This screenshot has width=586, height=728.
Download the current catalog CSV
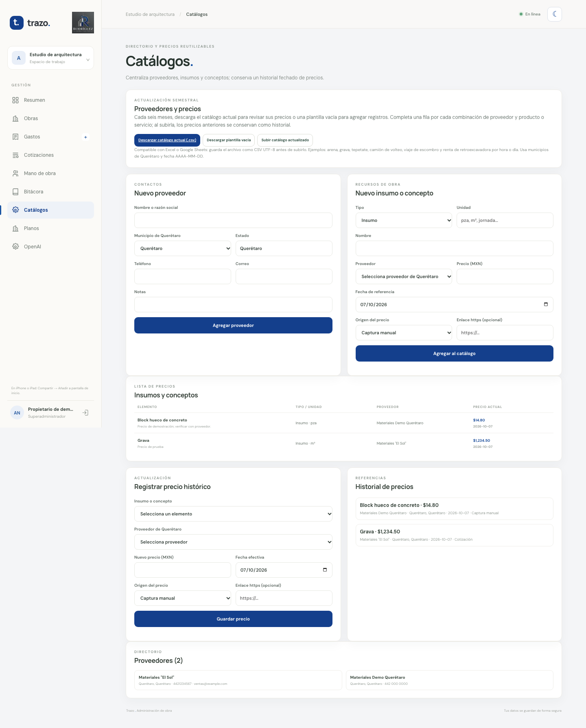(x=167, y=140)
